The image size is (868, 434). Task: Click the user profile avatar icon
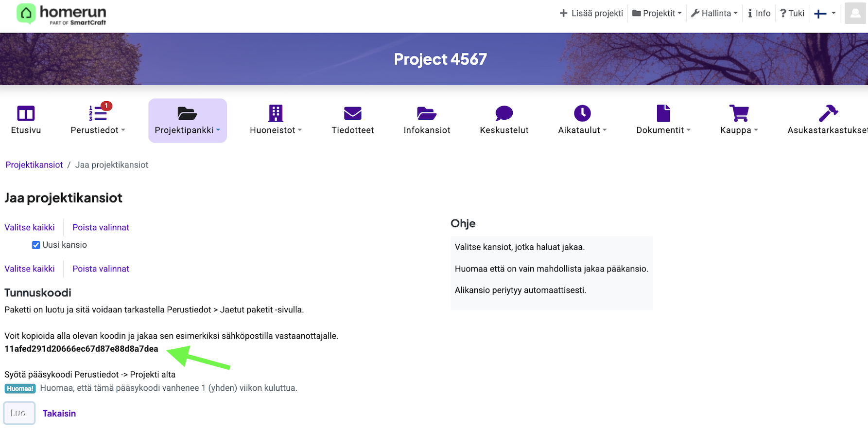pos(855,13)
